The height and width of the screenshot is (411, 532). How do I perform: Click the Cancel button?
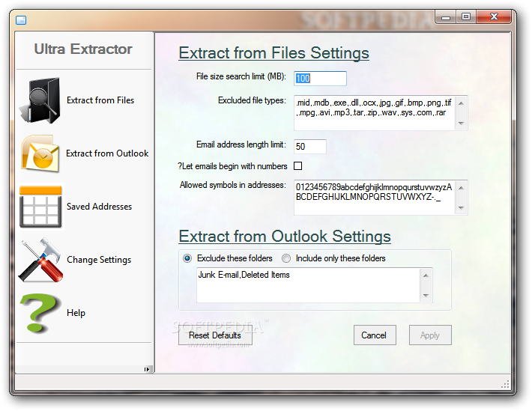point(375,335)
